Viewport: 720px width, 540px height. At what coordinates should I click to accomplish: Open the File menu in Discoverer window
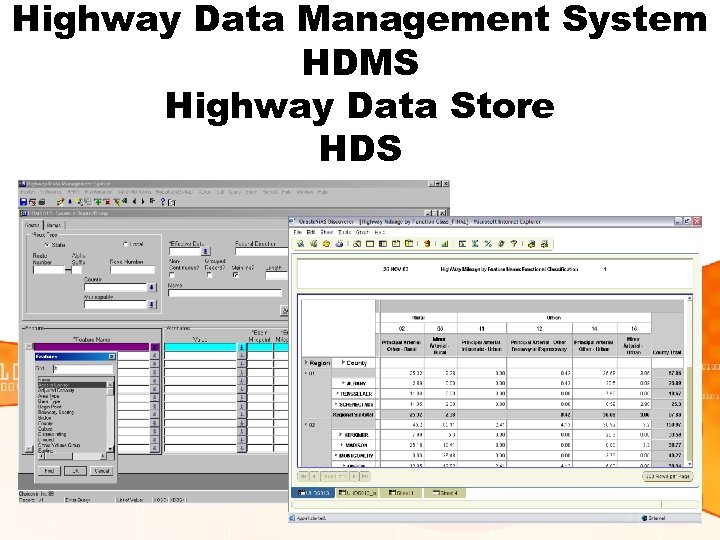[298, 232]
